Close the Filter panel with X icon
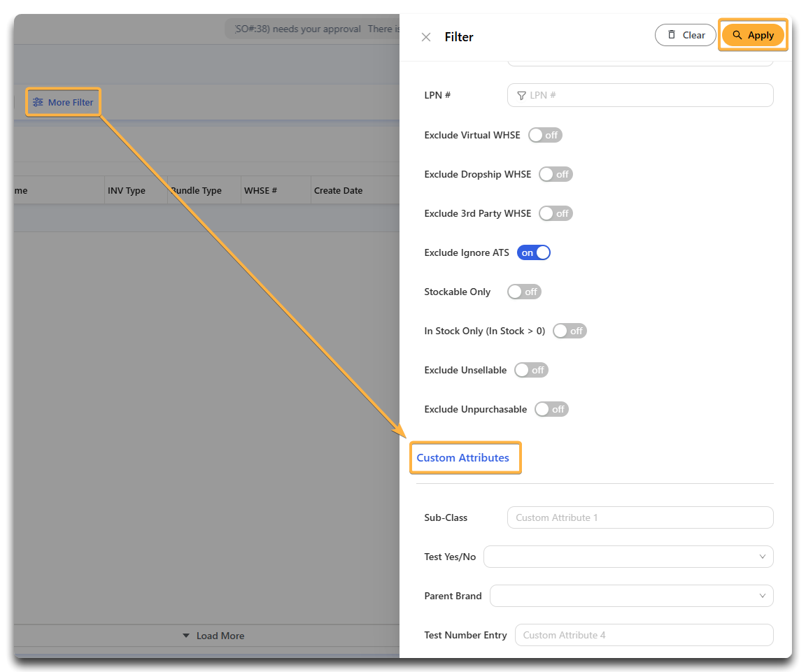The width and height of the screenshot is (806, 672). [426, 37]
